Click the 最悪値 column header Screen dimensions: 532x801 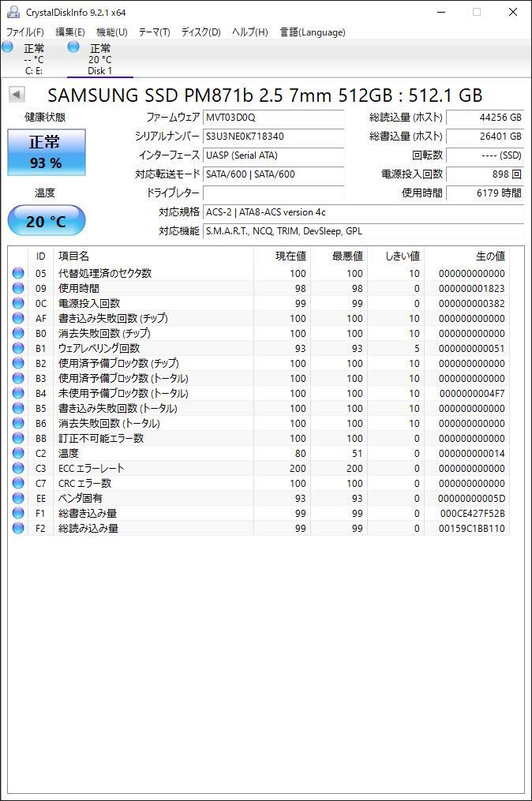pyautogui.click(x=339, y=256)
